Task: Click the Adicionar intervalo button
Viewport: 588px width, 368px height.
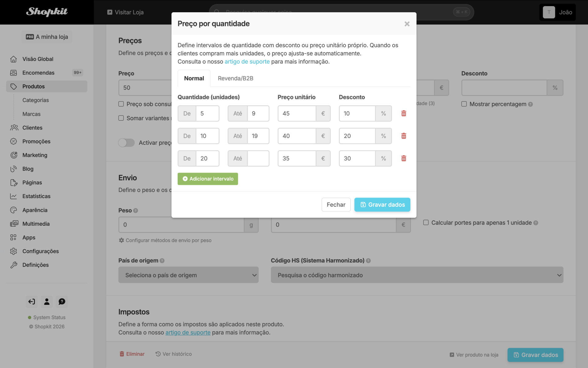Action: click(208, 179)
